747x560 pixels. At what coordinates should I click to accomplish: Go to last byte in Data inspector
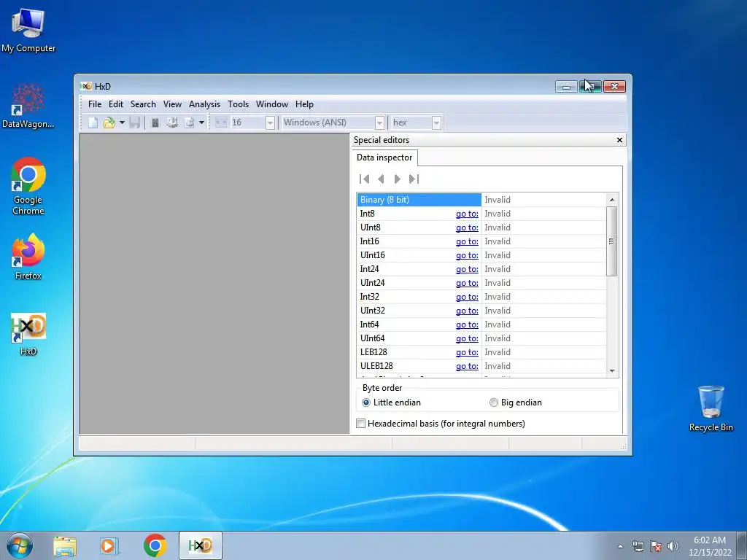click(x=414, y=179)
